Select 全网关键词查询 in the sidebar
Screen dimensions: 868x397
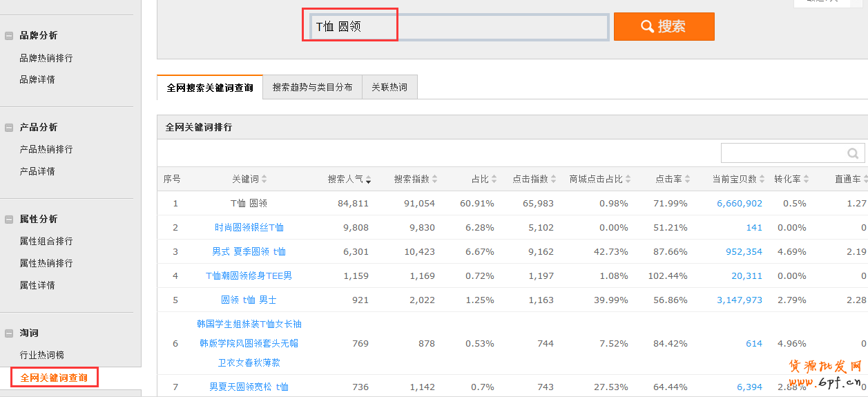click(x=54, y=378)
